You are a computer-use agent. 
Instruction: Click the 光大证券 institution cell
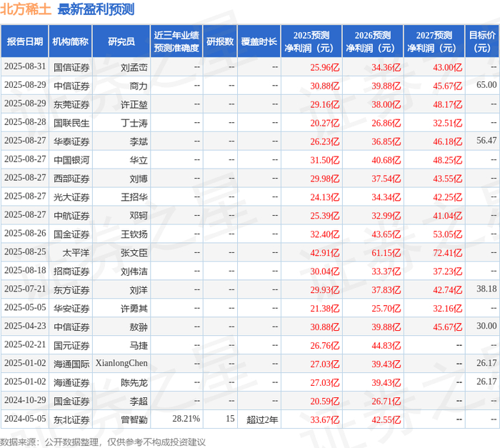71,197
